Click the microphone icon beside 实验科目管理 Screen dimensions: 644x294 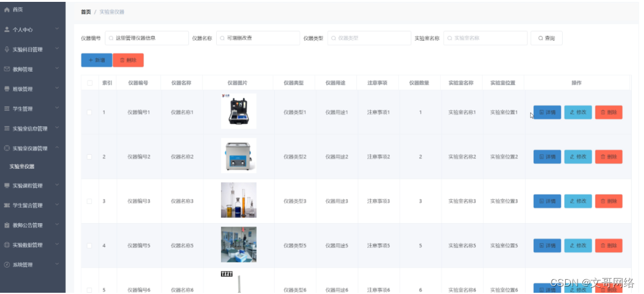[7, 49]
